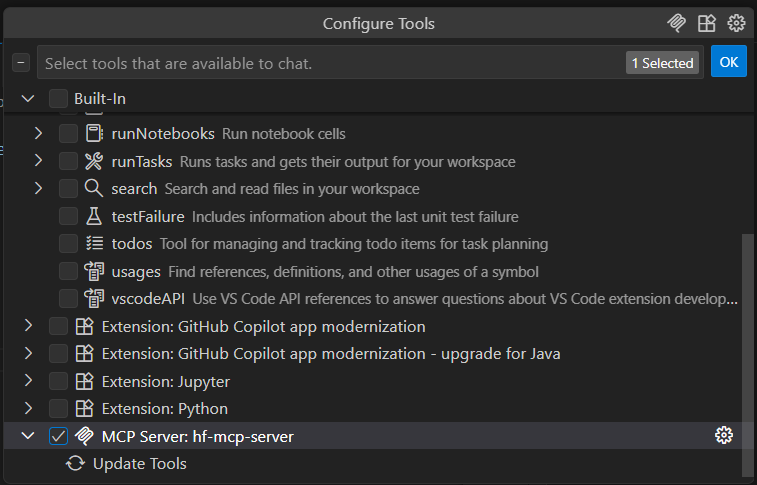Click the extensions icon in title bar

point(707,23)
